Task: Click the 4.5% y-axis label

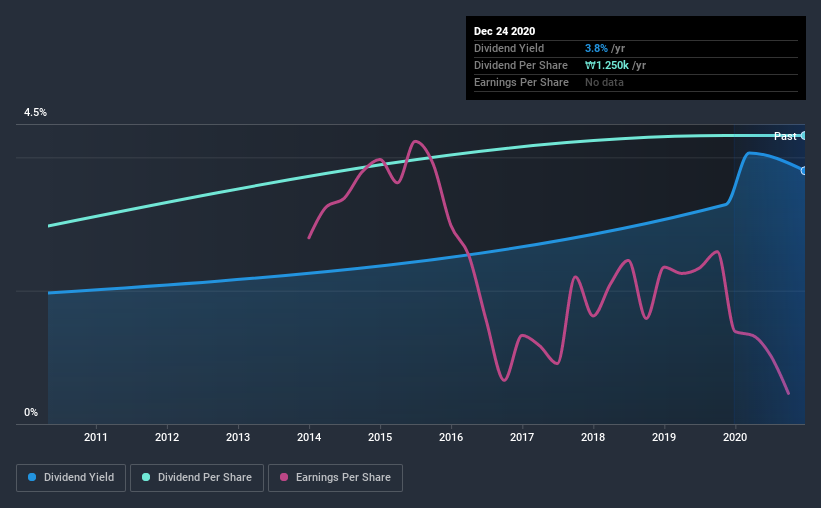Action: point(35,113)
